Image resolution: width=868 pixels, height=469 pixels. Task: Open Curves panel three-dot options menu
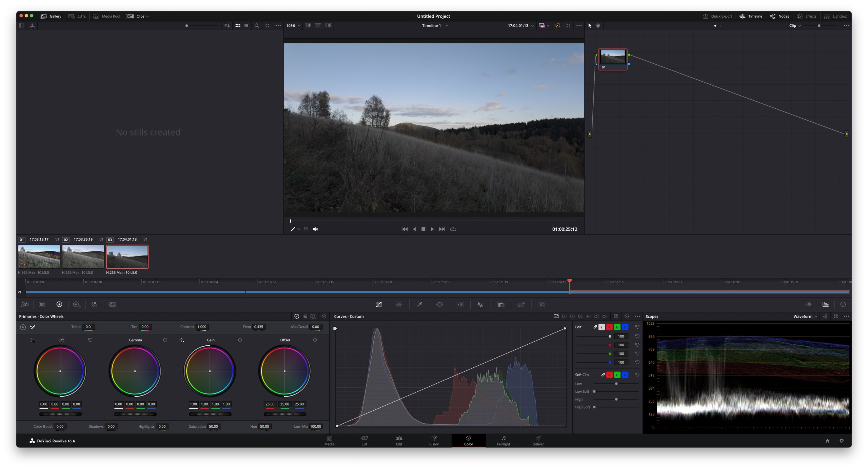pos(637,316)
